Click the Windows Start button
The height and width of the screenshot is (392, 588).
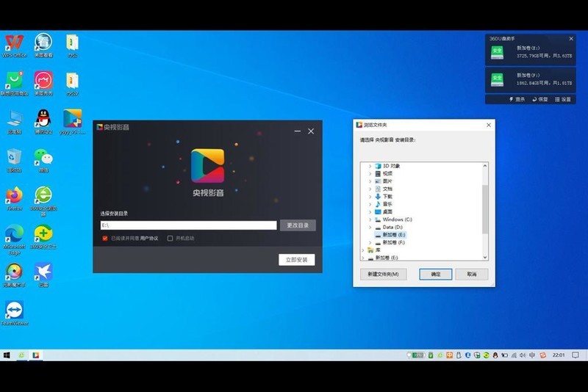click(7, 355)
